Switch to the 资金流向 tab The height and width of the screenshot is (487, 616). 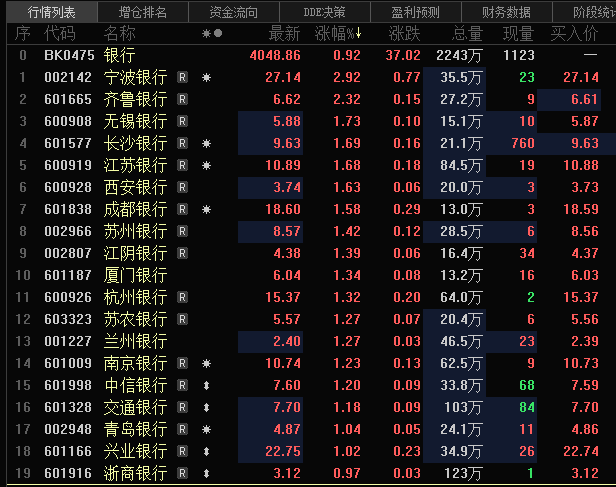234,12
